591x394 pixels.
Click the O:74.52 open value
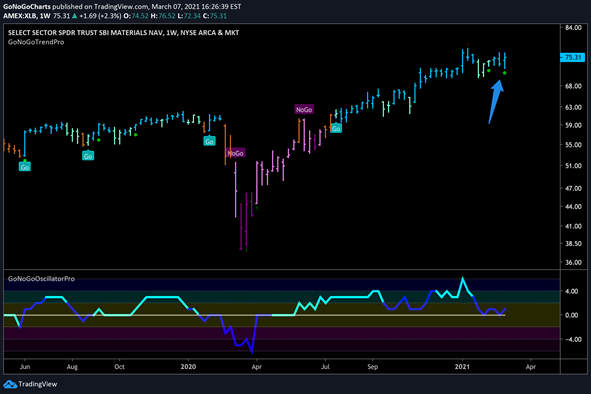pos(136,16)
